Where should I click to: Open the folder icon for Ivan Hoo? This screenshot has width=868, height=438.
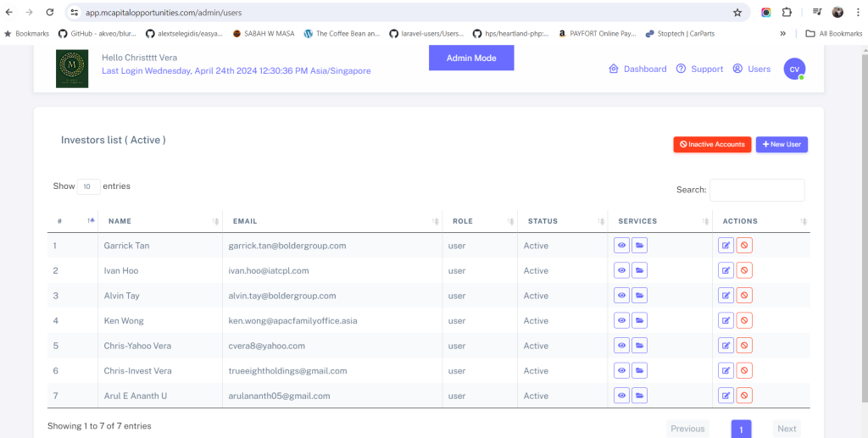coord(639,271)
